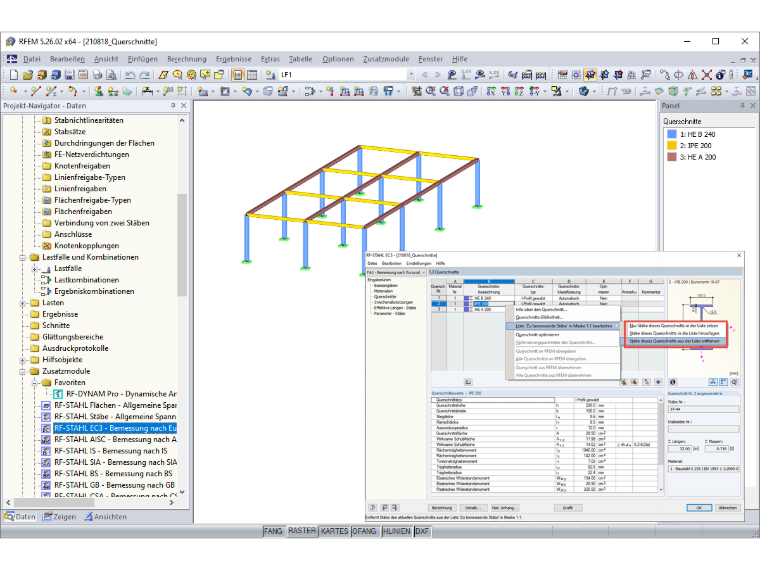Click the OK button in RF-STAHL dialog

(699, 507)
